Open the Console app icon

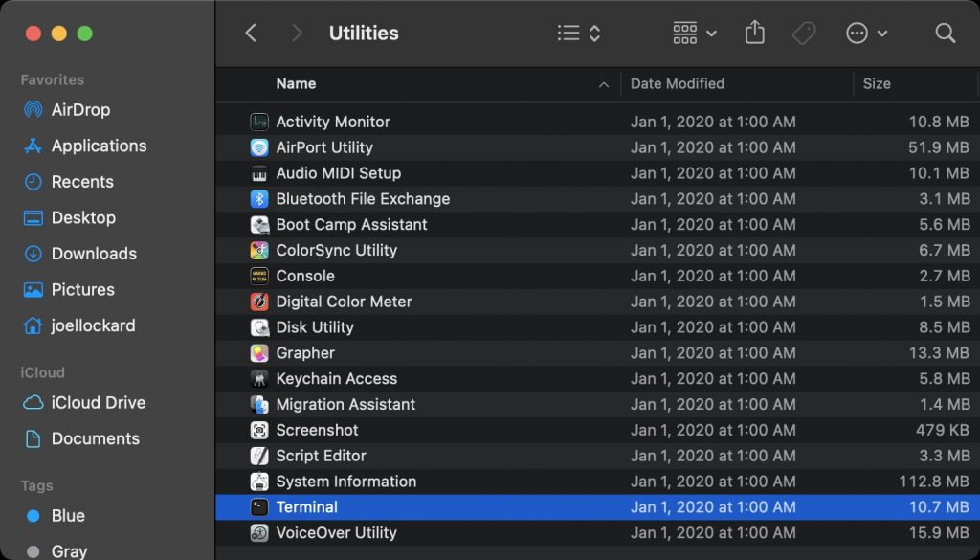(259, 276)
